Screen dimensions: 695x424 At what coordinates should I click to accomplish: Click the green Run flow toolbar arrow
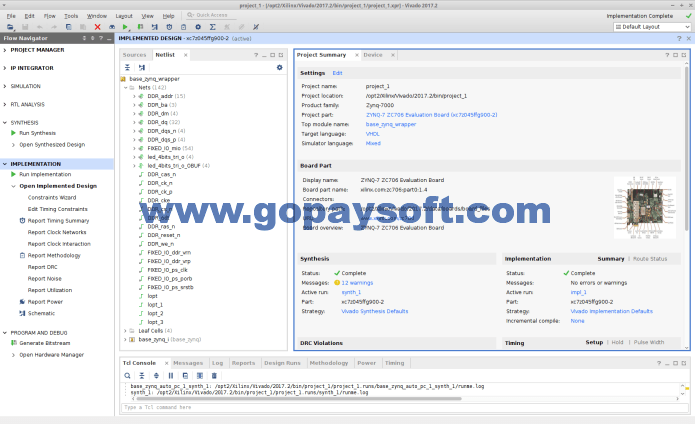click(125, 27)
